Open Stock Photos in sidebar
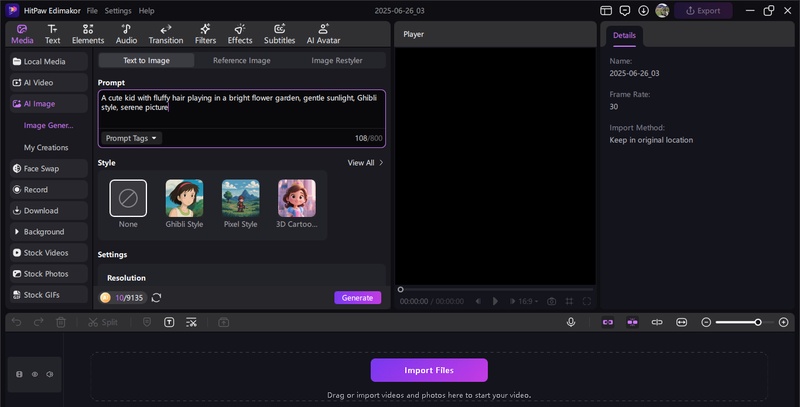This screenshot has width=800, height=407. 48,274
